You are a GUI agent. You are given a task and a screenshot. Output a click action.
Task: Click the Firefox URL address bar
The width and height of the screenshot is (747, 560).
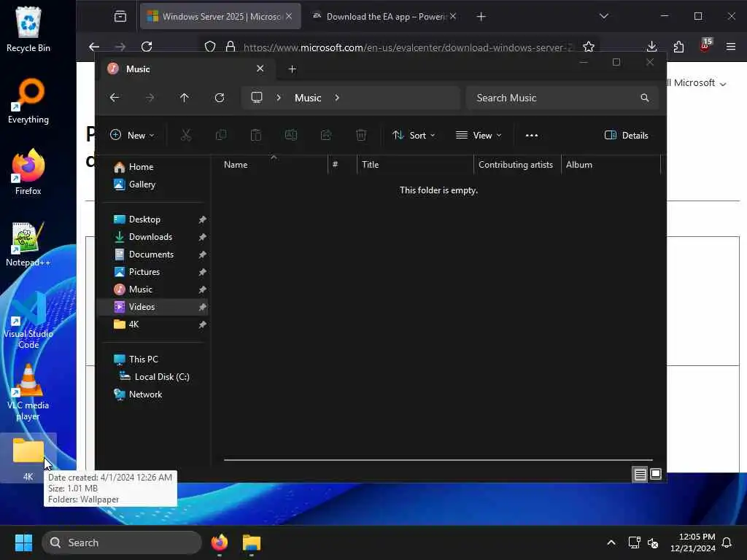(407, 47)
